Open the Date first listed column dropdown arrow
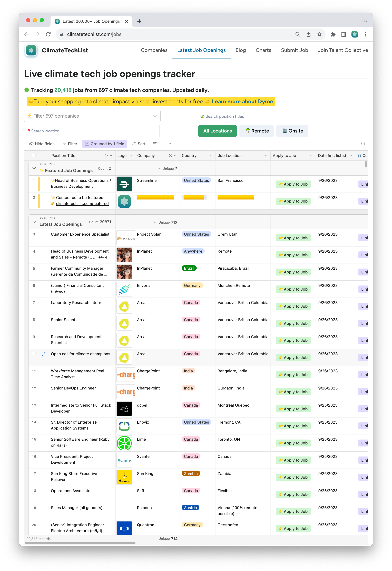 coord(351,156)
